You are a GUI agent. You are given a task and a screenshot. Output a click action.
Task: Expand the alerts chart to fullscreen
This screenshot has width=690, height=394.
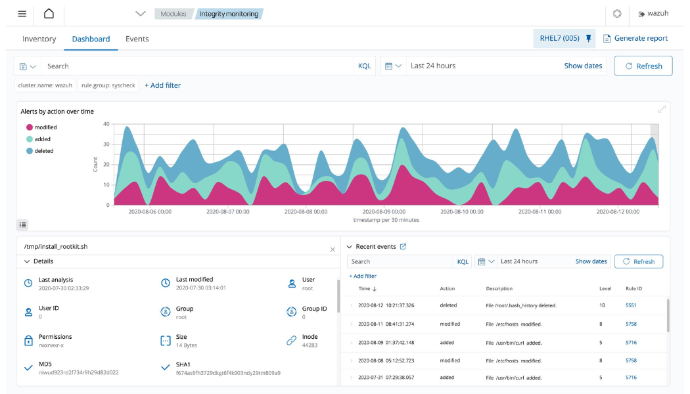(x=661, y=110)
